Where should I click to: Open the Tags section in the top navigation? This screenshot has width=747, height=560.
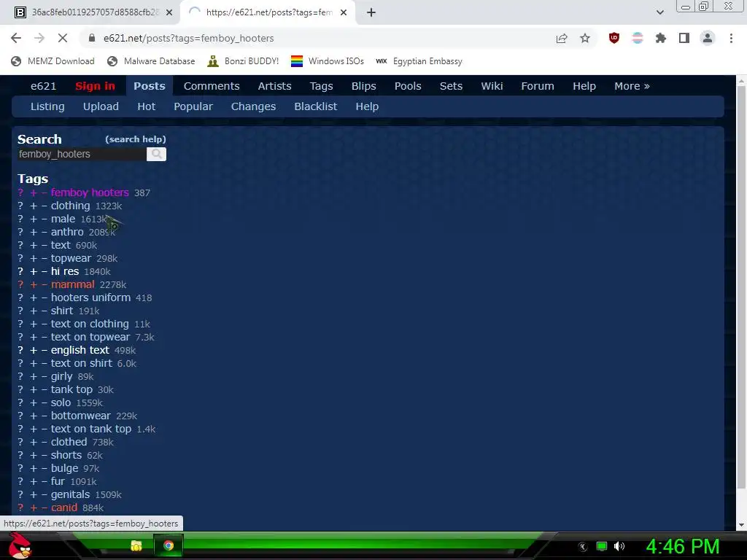pyautogui.click(x=321, y=86)
